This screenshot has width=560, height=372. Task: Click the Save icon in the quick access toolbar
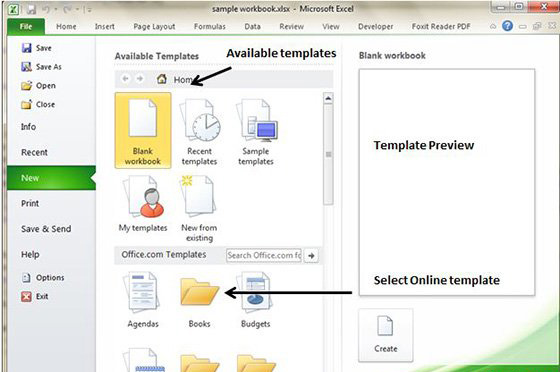pos(31,9)
